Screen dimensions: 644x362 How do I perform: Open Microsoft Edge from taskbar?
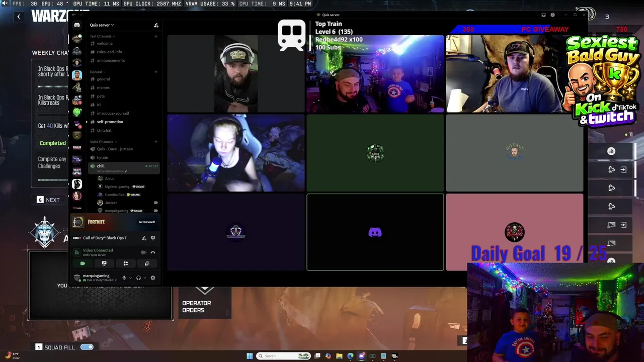tap(350, 356)
